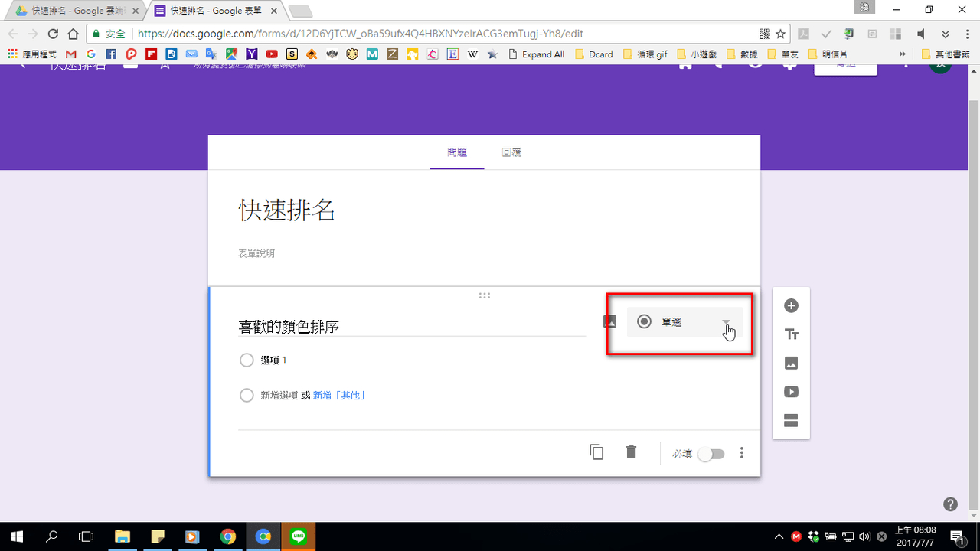Bookmark this page with star icon
980x551 pixels.
click(780, 34)
